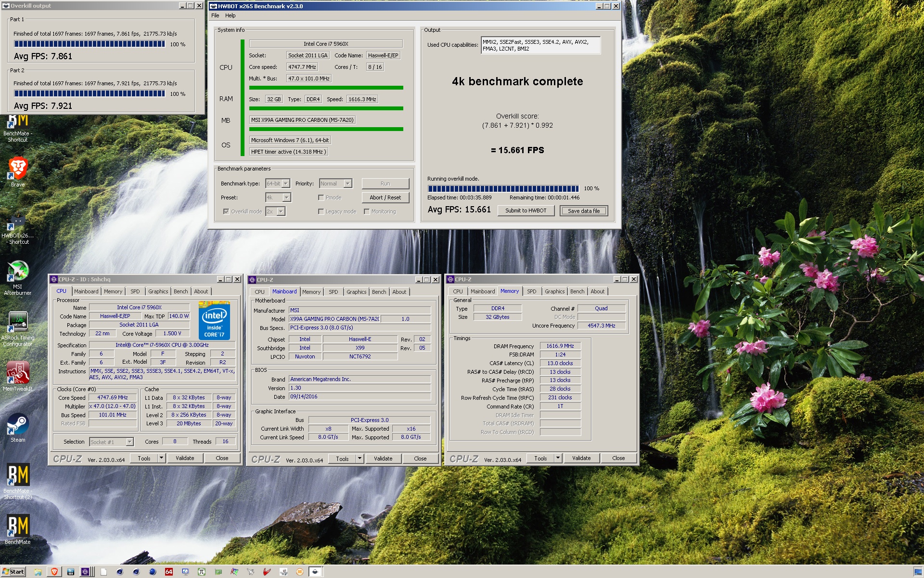Click the BIOS Version 1.30 field
The image size is (924, 578).
tap(359, 388)
